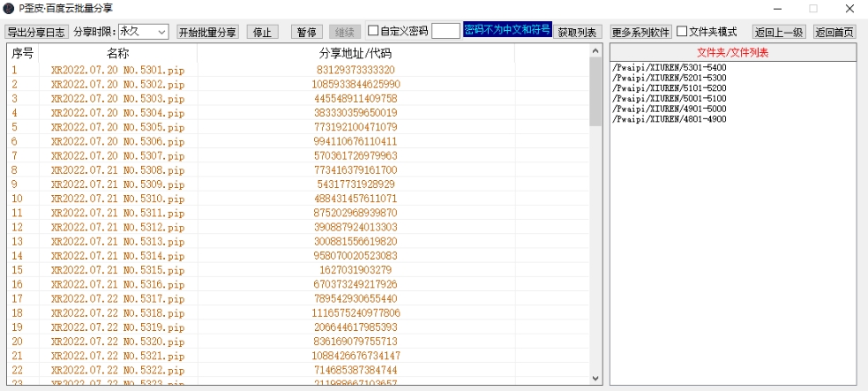Open 更多系列软件

coord(641,32)
